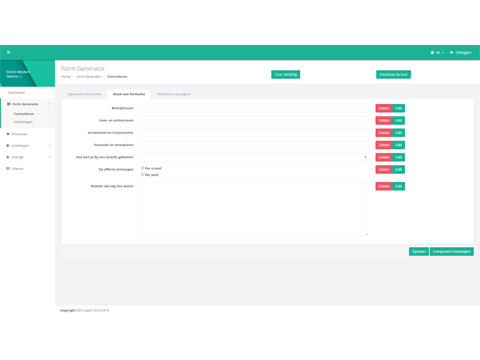Click the Overige sidebar icon
Screen dimensions: 480x360
click(x=8, y=157)
